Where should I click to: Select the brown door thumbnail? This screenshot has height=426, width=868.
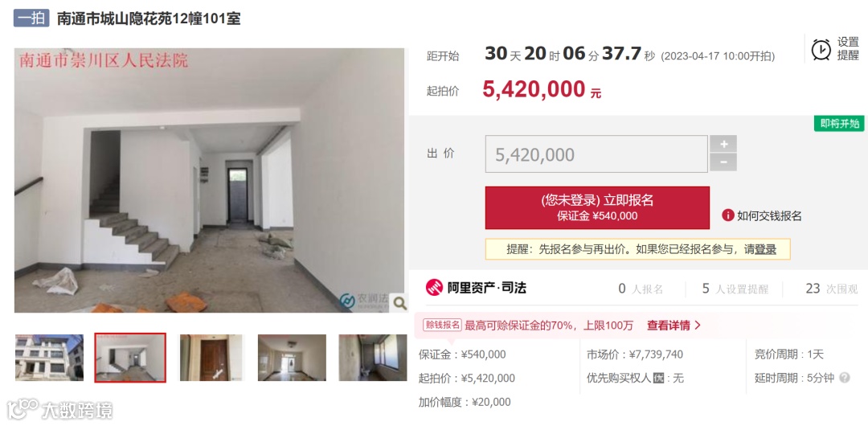[x=212, y=358]
